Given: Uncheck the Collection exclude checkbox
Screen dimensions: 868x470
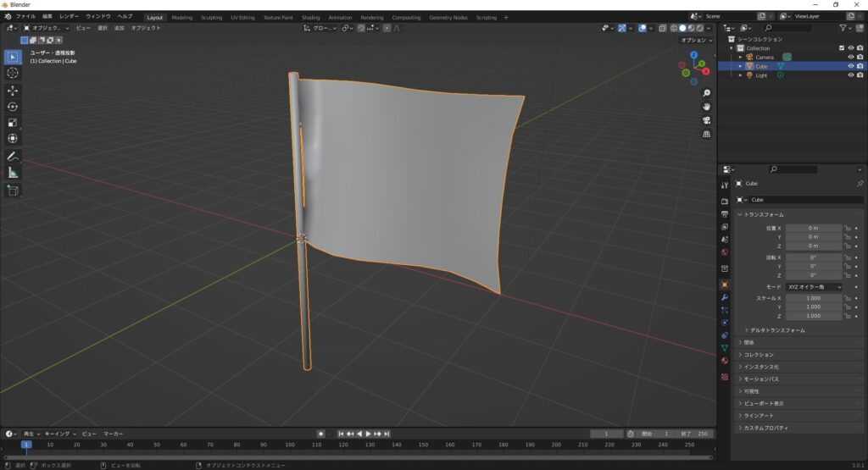Looking at the screenshot, I should (x=841, y=48).
